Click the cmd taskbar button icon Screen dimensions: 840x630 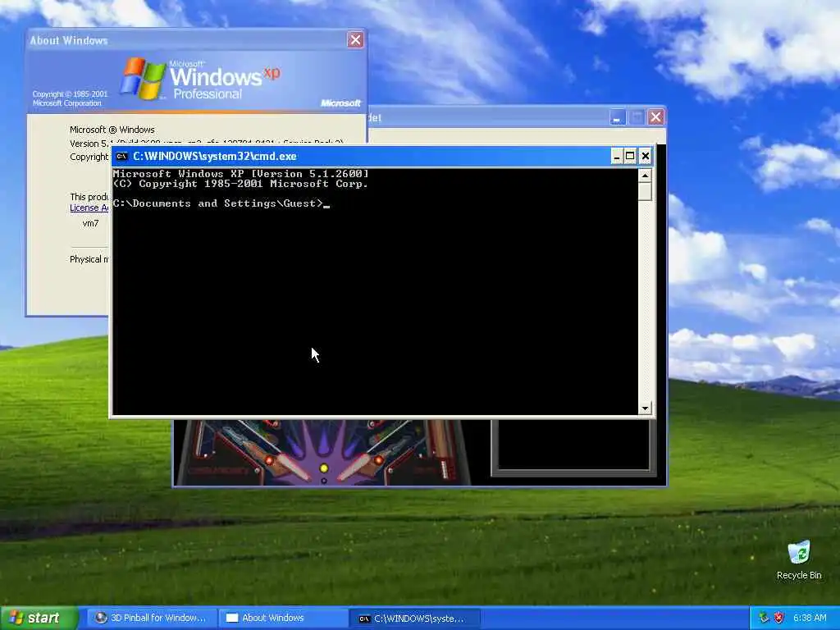(x=364, y=619)
